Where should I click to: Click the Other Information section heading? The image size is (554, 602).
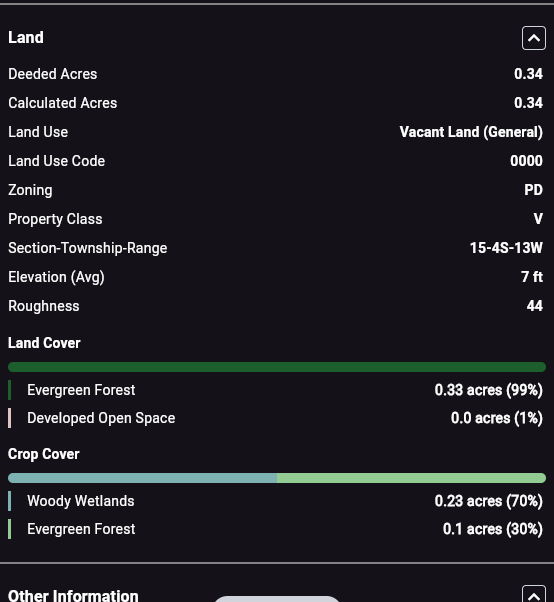pos(73,595)
